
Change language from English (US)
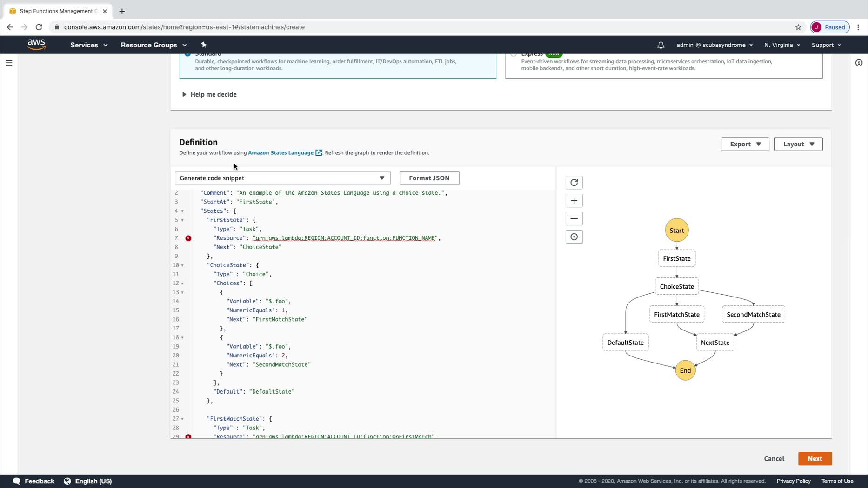click(93, 481)
